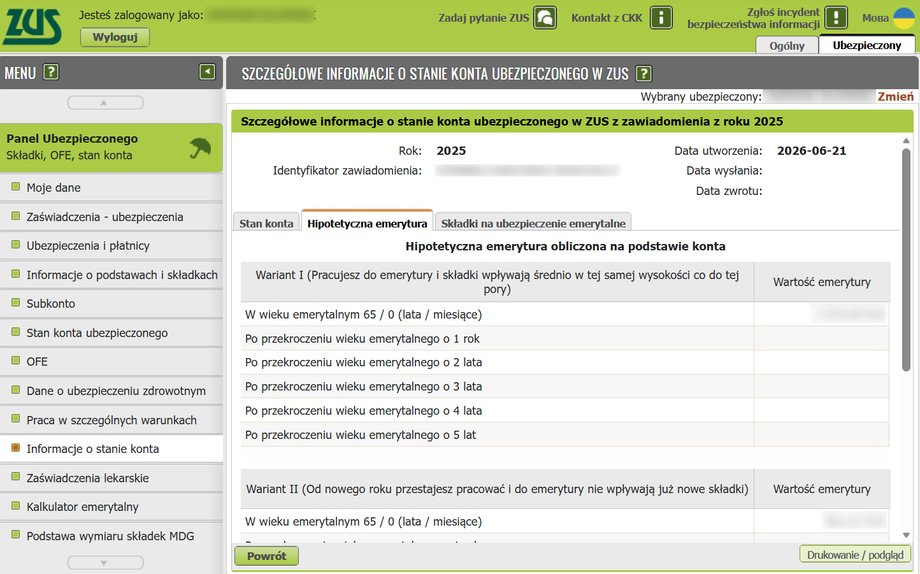This screenshot has height=574, width=920.
Task: Click the security incident exclamation icon
Action: click(836, 18)
